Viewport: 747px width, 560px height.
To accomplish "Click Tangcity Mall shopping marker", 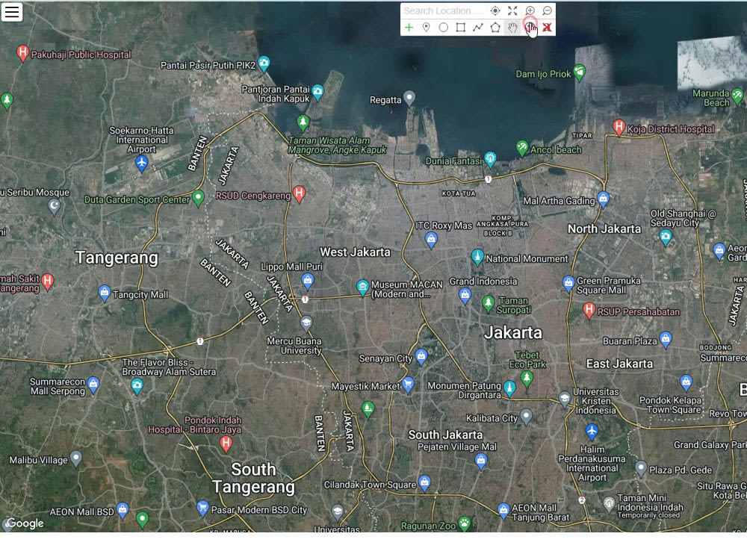I will point(105,293).
